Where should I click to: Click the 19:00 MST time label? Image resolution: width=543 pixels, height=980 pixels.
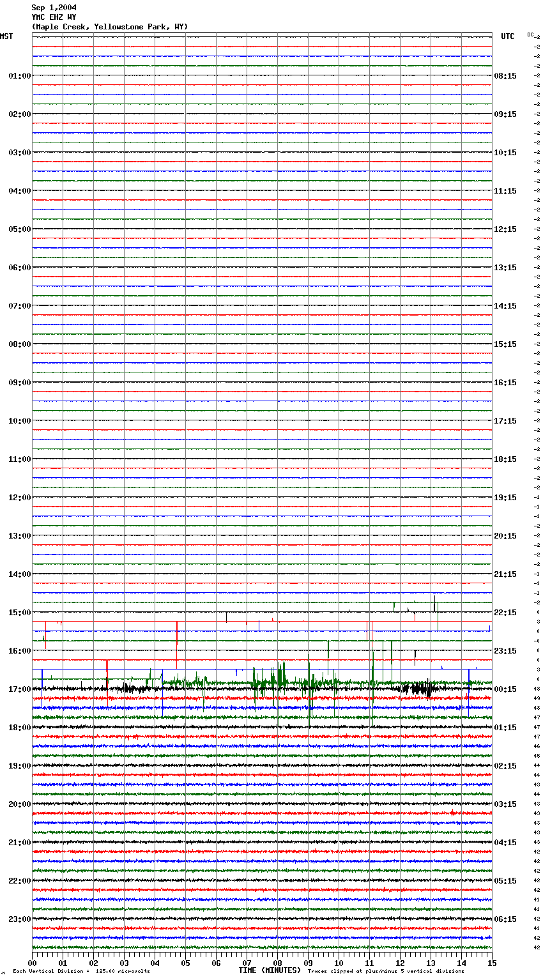click(x=19, y=766)
